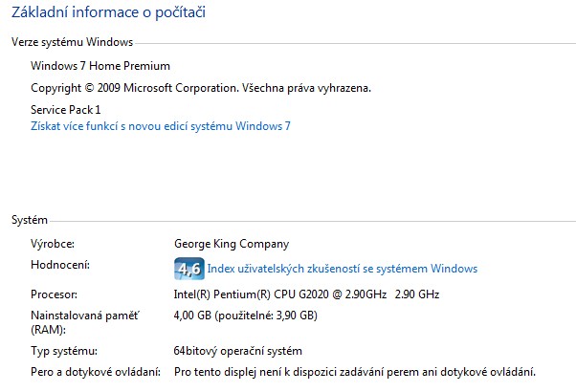Click the 64bitový operační systém value
The image size is (576, 392).
[x=238, y=351]
